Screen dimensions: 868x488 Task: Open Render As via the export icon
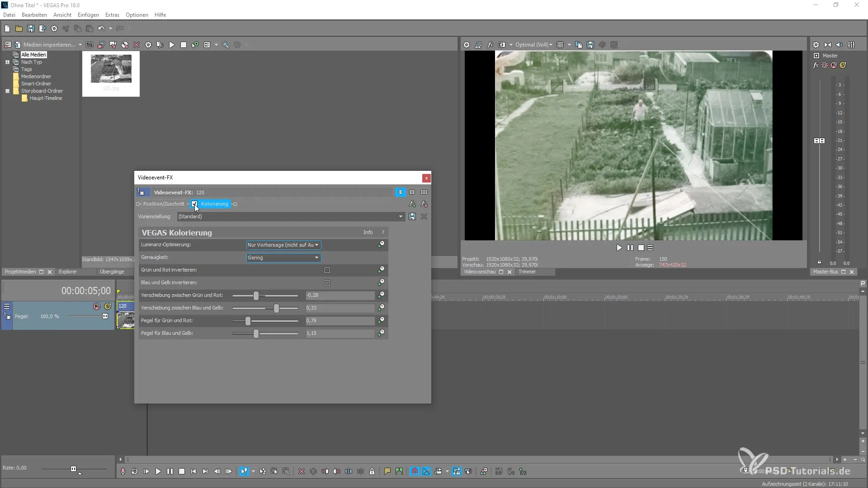click(x=42, y=28)
